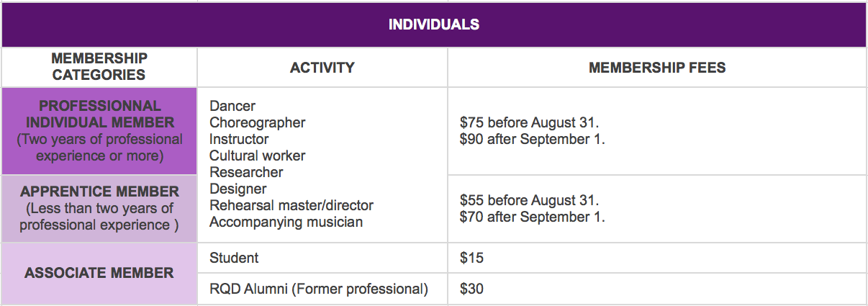The height and width of the screenshot is (306, 868).
Task: Click the INDIVIDUALS table header banner
Action: pos(434,24)
